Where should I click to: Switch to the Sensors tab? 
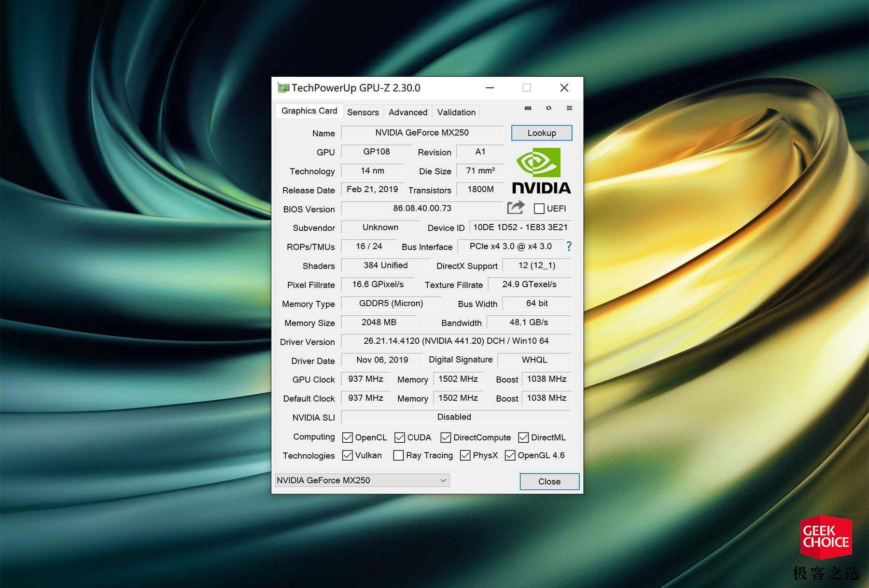(x=363, y=112)
